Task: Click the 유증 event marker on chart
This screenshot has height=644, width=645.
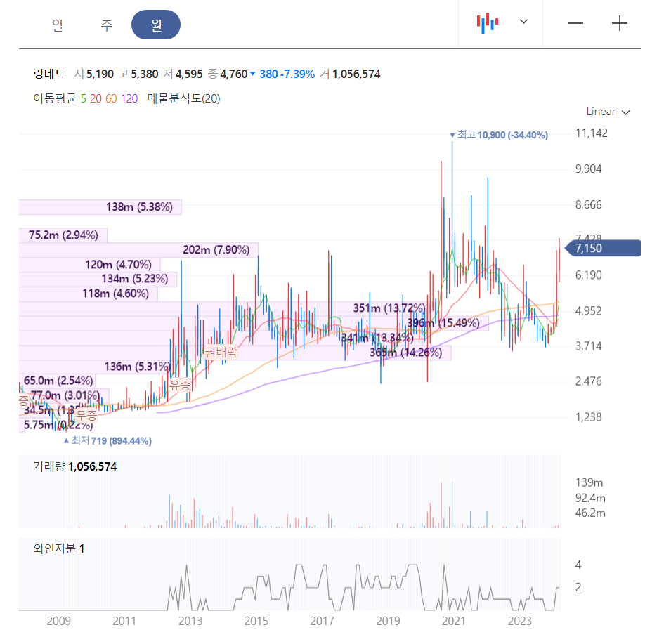Action: click(180, 386)
